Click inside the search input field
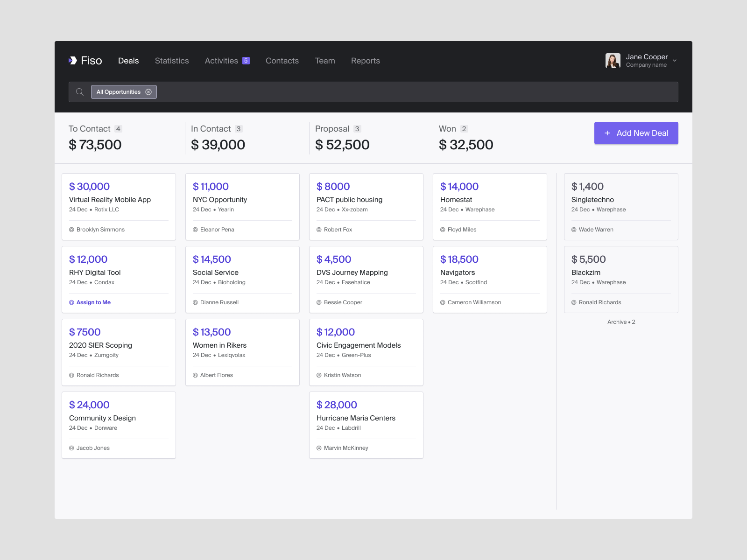747x560 pixels. coord(327,92)
